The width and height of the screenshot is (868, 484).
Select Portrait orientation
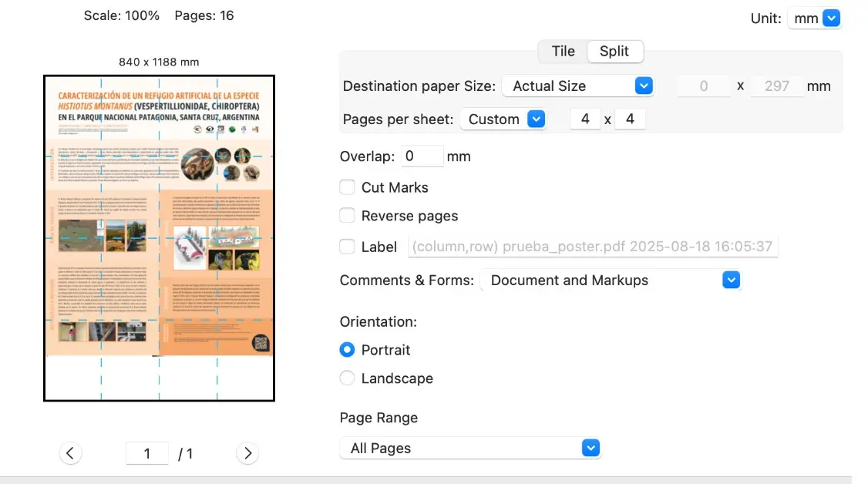348,350
